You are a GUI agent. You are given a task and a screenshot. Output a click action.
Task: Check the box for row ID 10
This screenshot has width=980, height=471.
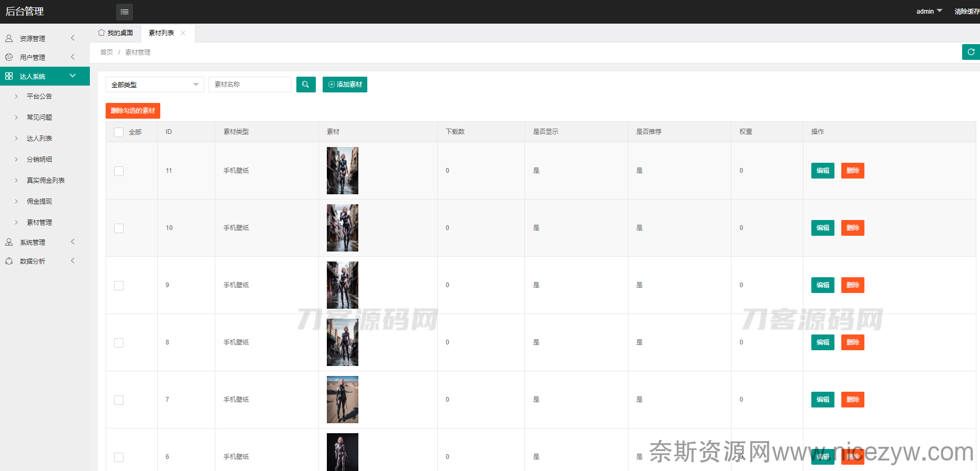click(x=119, y=228)
